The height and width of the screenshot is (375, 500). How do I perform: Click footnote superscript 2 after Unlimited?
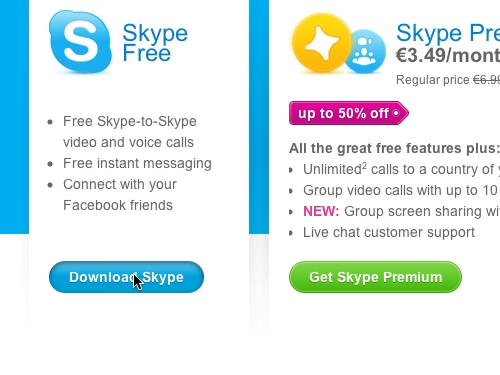point(365,165)
